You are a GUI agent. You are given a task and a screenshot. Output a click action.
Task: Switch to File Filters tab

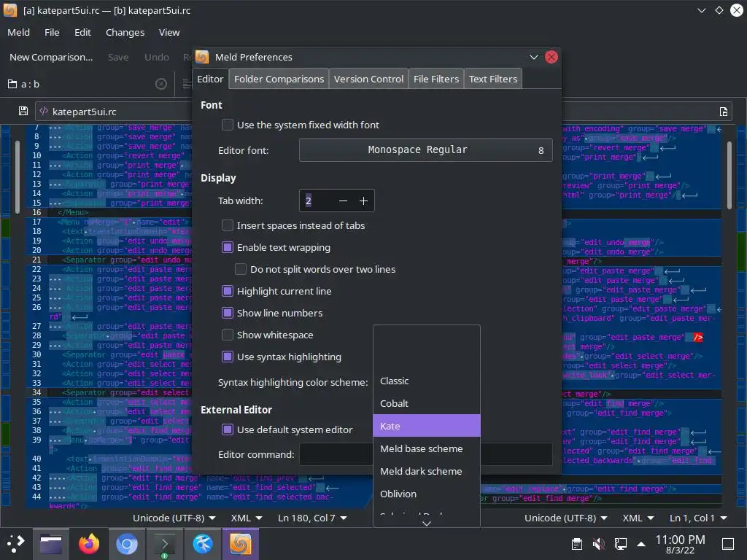coord(436,79)
